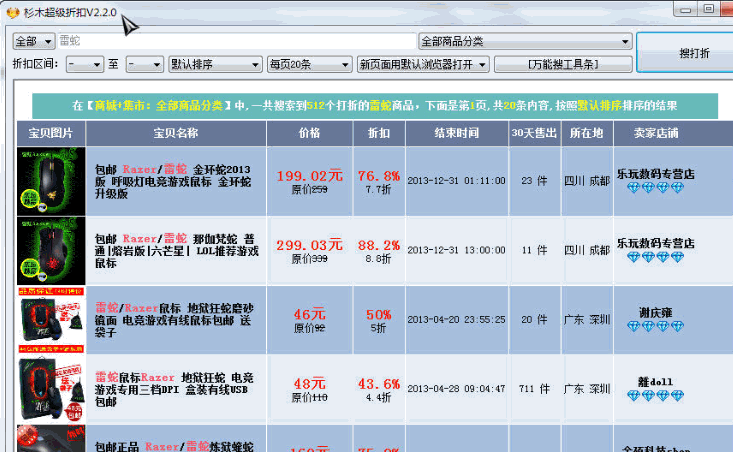Click diamond rating icons under 離doll

point(656,396)
